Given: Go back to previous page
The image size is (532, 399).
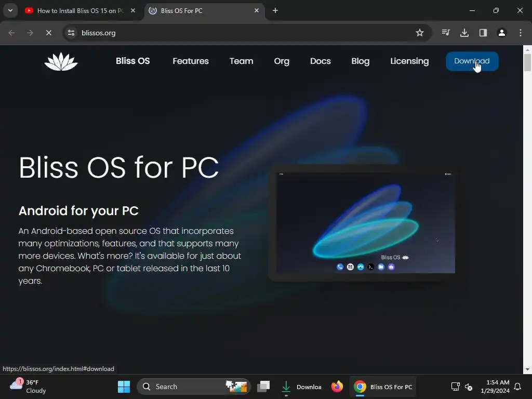Looking at the screenshot, I should coord(11,33).
